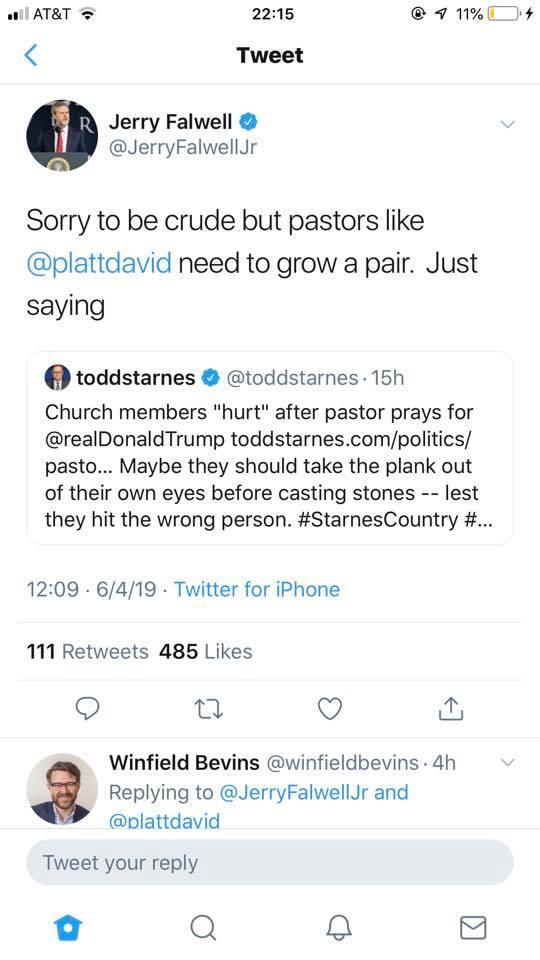The image size is (540, 960).
Task: Open the search magnifier tab
Action: click(203, 928)
